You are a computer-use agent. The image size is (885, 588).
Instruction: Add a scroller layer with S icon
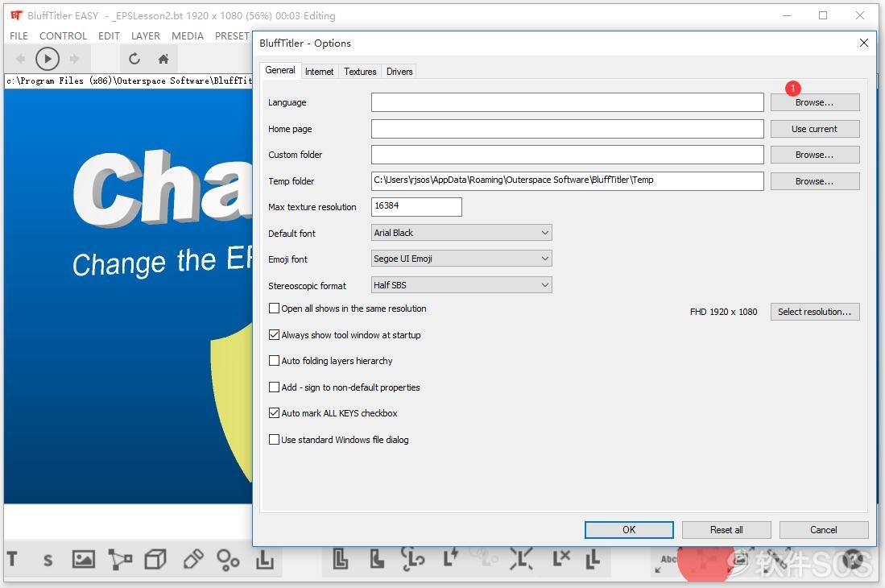coord(48,560)
